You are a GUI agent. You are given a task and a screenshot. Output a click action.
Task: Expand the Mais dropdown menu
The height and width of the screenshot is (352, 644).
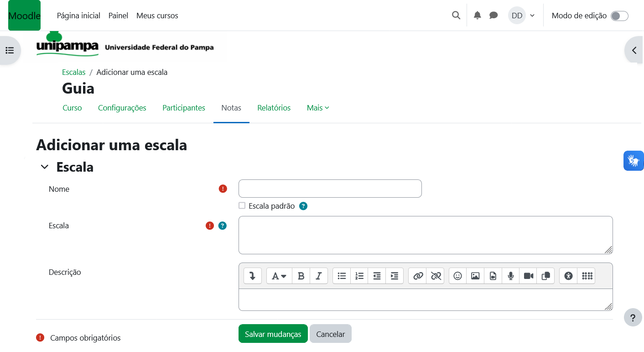click(318, 108)
